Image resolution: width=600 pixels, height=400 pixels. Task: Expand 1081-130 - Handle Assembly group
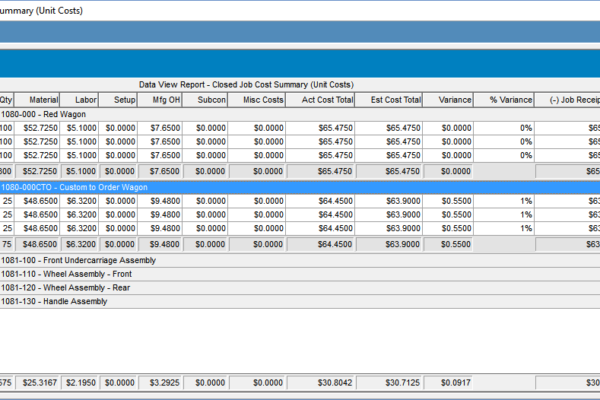300,302
